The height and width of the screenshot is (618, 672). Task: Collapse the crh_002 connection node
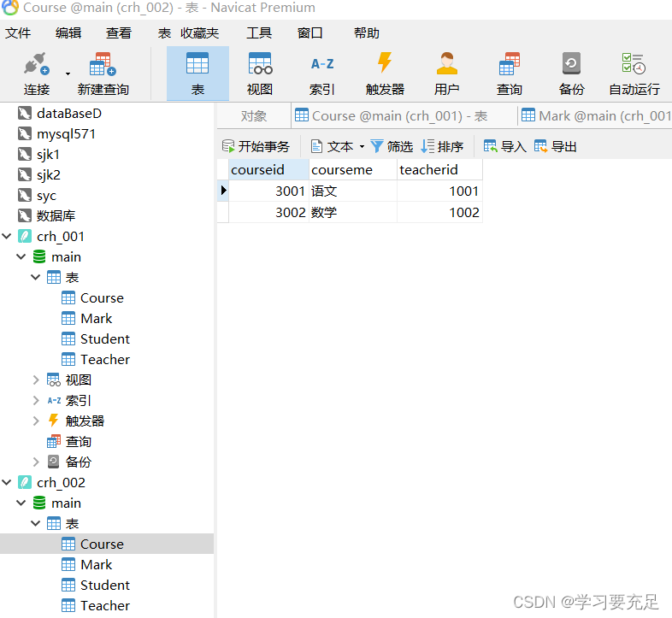(x=7, y=482)
